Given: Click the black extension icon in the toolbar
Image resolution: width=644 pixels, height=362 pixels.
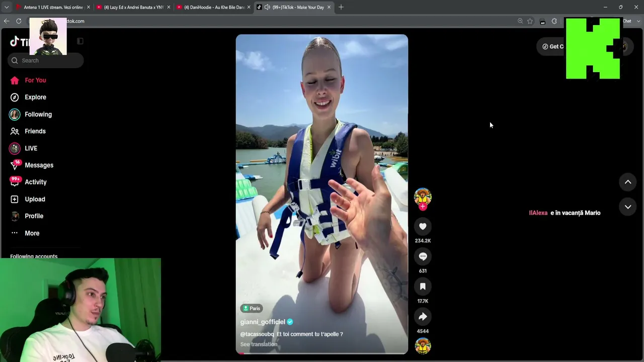Looking at the screenshot, I should 542,21.
